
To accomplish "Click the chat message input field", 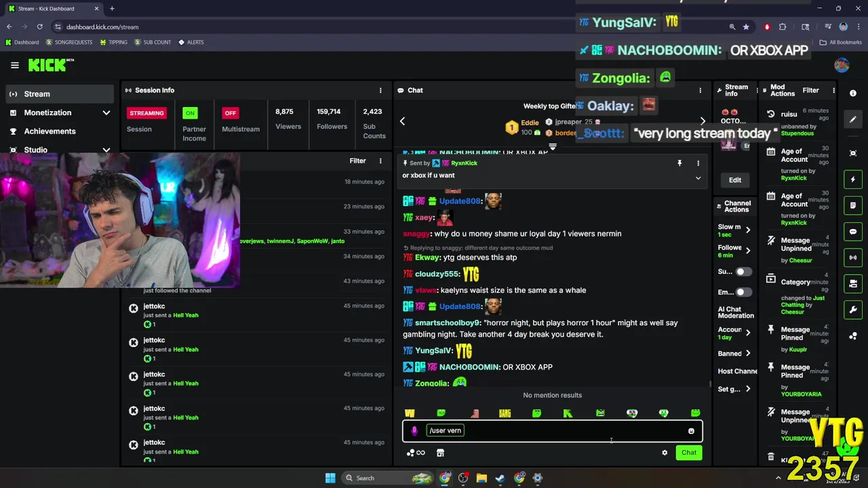I will coord(553,431).
